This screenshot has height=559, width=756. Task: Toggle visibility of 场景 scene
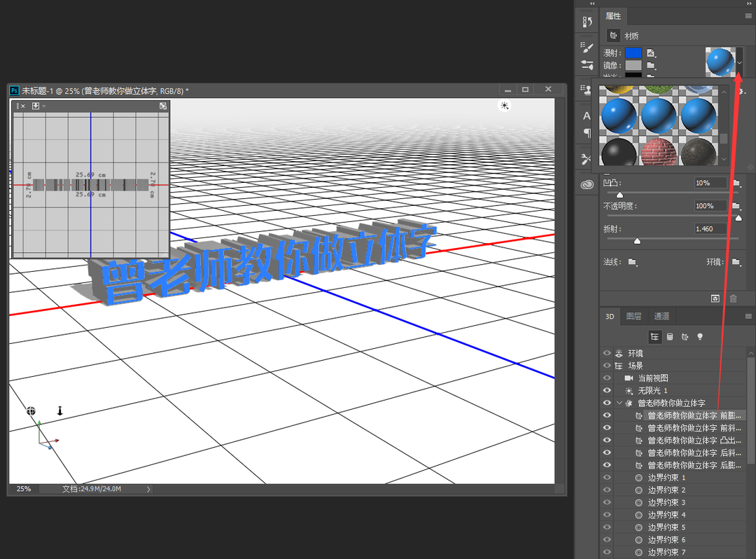(607, 366)
